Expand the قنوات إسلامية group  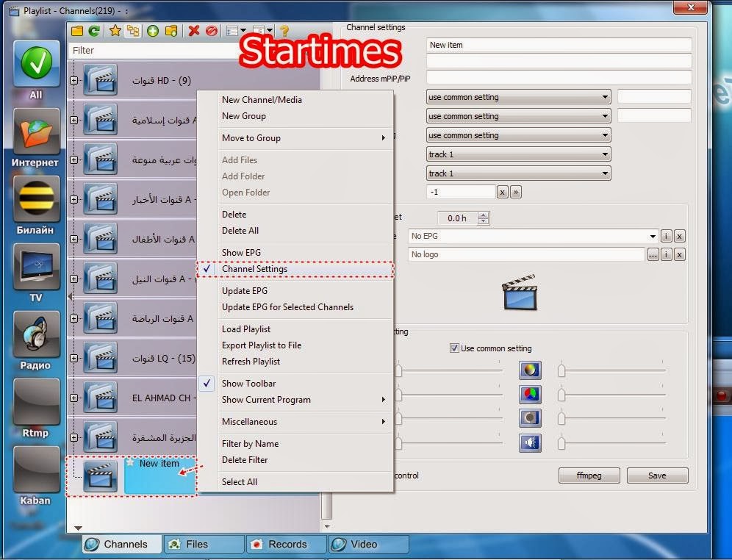[73, 120]
